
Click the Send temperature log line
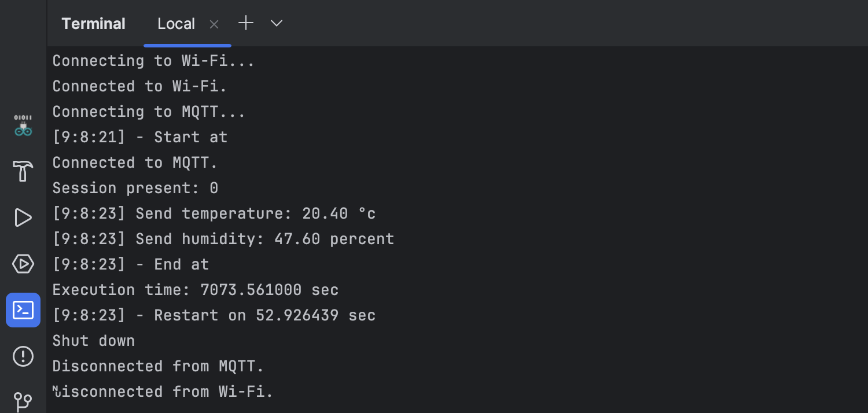[x=214, y=213]
